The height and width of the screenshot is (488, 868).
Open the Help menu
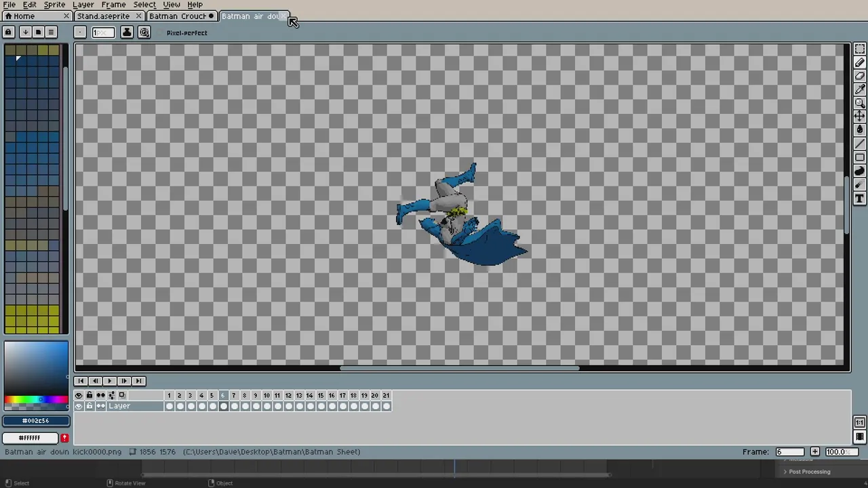(195, 5)
